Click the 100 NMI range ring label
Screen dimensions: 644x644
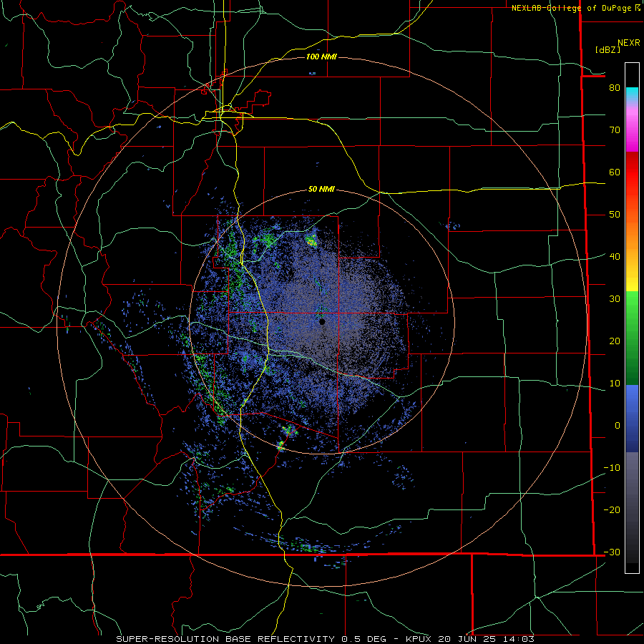click(321, 57)
